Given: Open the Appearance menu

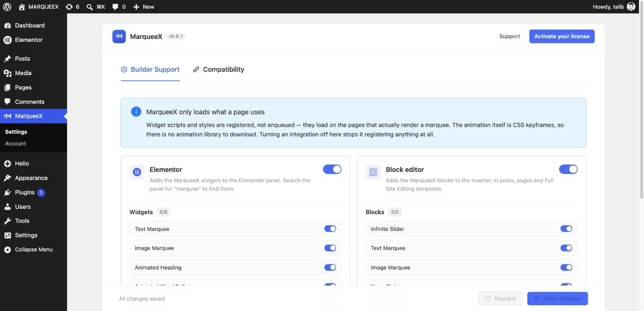Looking at the screenshot, I should [33, 178].
